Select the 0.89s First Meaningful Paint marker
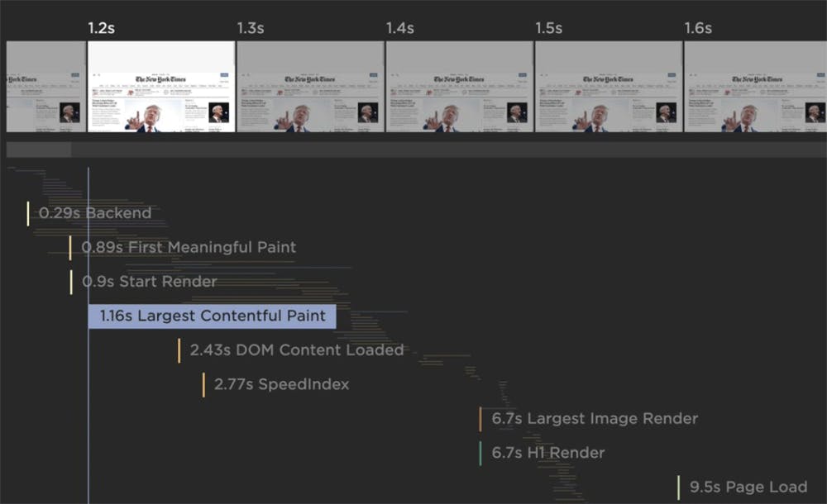 click(x=188, y=247)
